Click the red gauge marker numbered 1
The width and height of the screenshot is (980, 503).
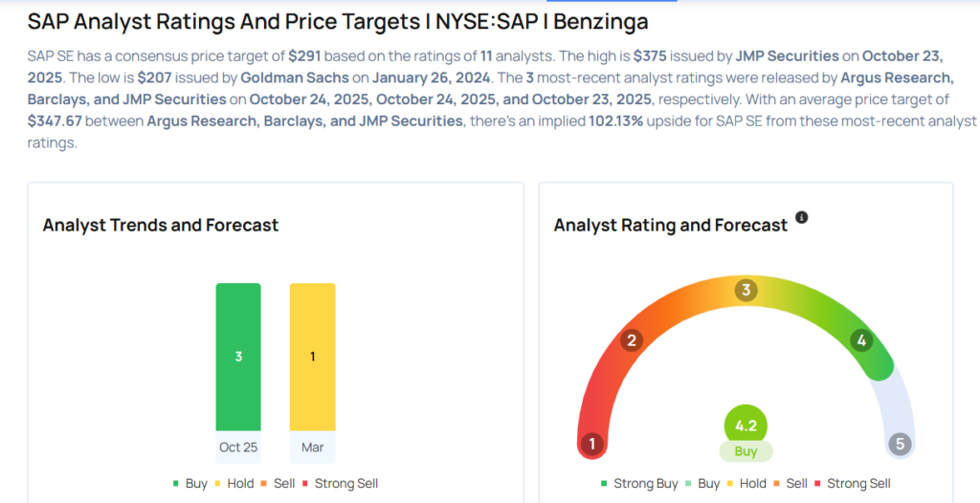[x=592, y=444]
